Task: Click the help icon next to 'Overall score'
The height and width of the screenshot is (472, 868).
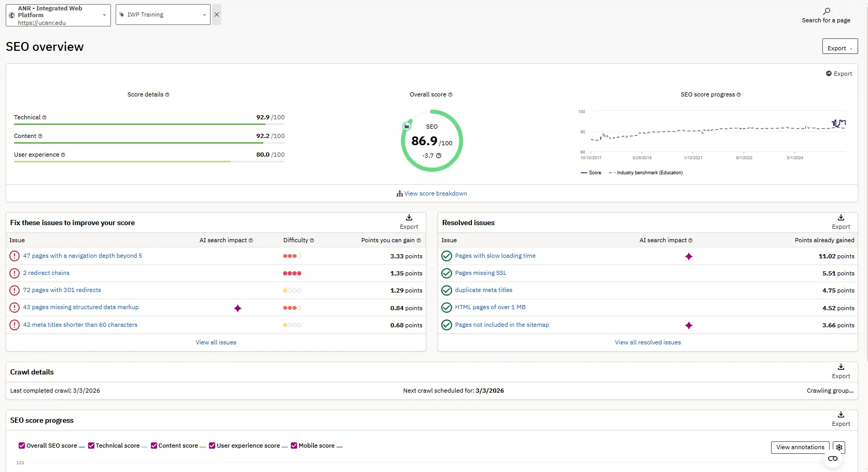Action: 450,94
